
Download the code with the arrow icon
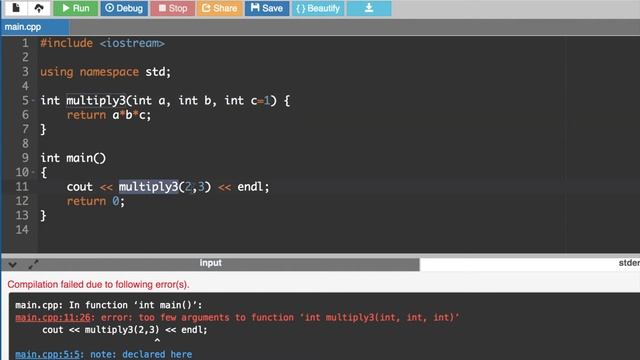pos(369,8)
